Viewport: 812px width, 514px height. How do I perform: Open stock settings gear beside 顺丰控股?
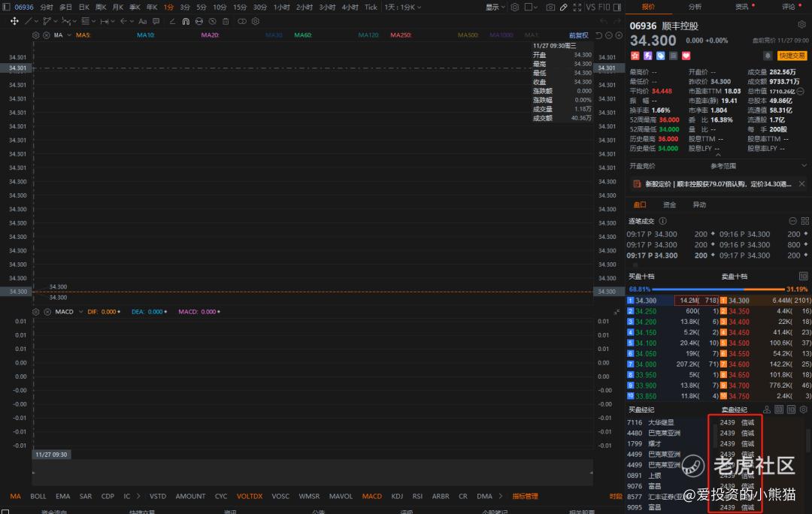[x=801, y=25]
